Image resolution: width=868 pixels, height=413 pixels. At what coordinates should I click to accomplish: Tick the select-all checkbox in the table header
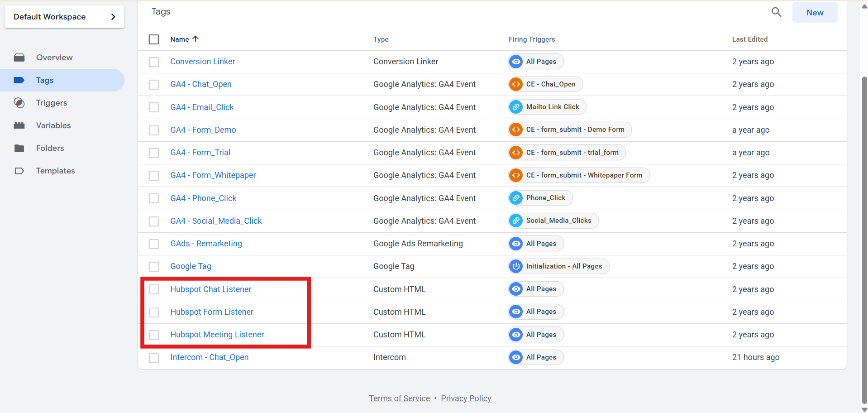click(154, 39)
